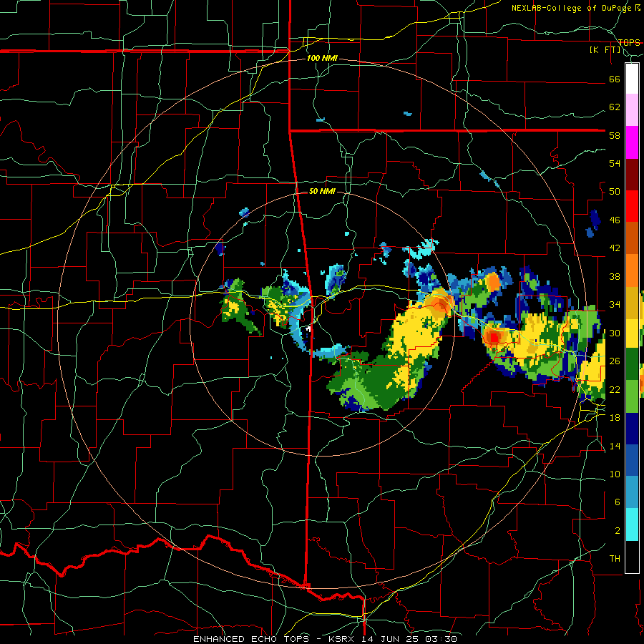Click the legend value 10

click(615, 474)
